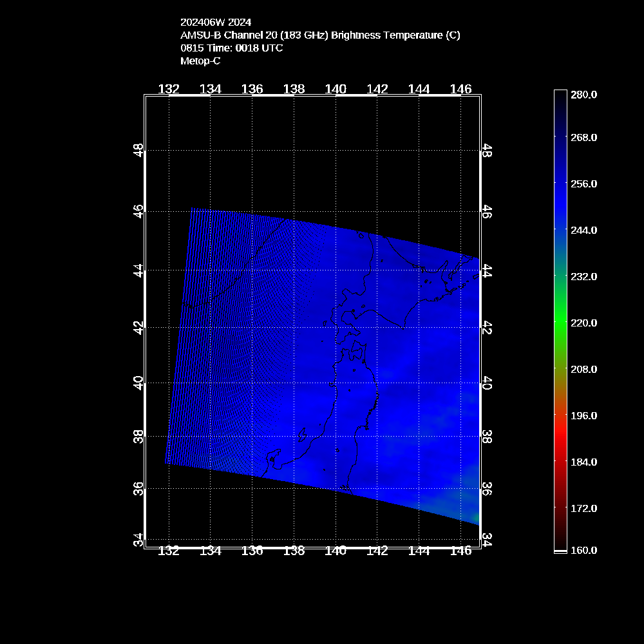The image size is (644, 644).
Task: Click the left axis latitude label 36
Action: (138, 489)
